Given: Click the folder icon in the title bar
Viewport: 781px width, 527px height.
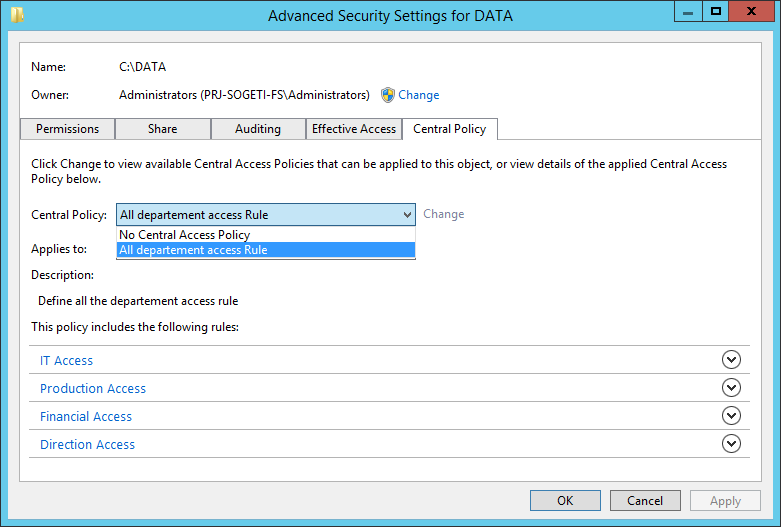Looking at the screenshot, I should [17, 15].
